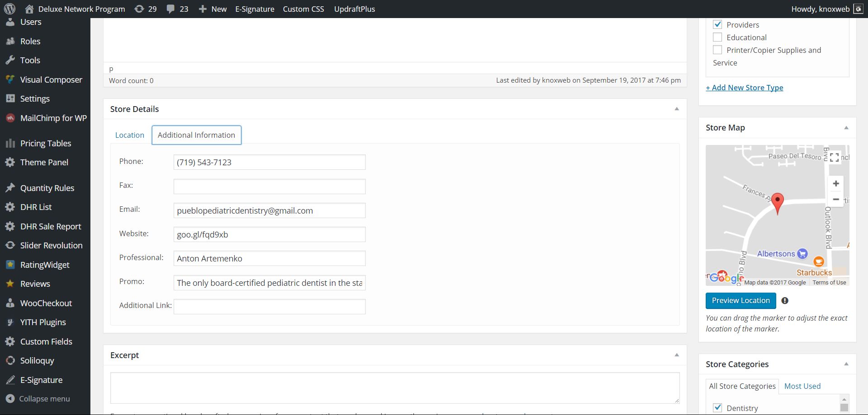Collapse the Store Map panel
868x415 pixels.
[x=846, y=128]
